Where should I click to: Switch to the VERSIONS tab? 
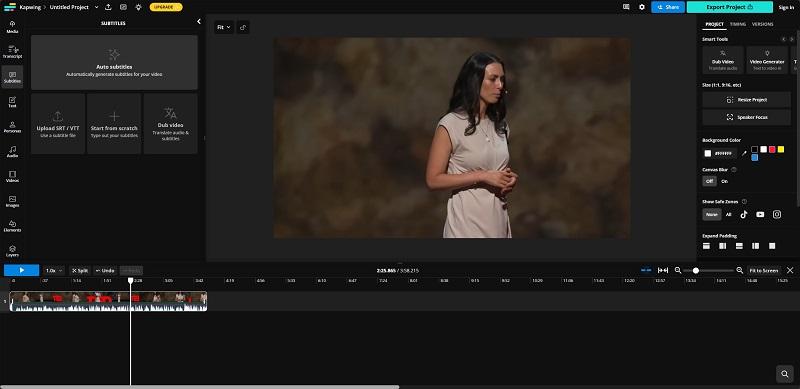pos(762,24)
